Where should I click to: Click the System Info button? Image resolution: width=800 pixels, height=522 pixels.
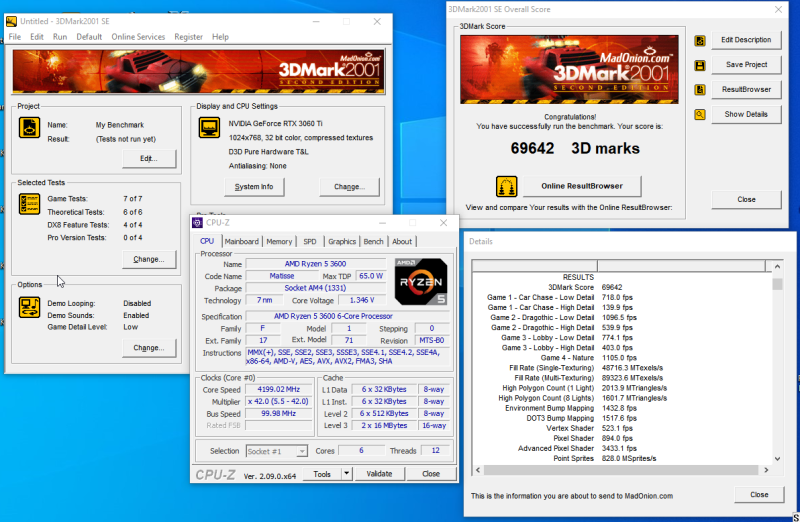tap(254, 187)
